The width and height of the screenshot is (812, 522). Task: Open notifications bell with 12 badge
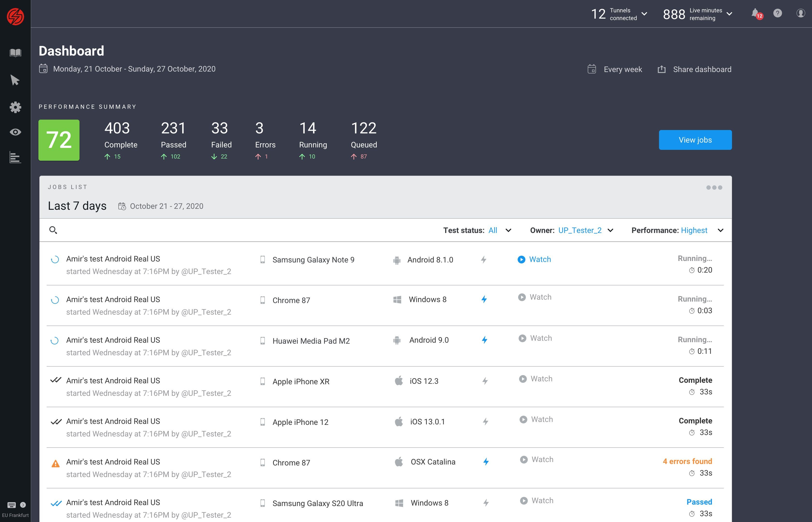tap(755, 14)
